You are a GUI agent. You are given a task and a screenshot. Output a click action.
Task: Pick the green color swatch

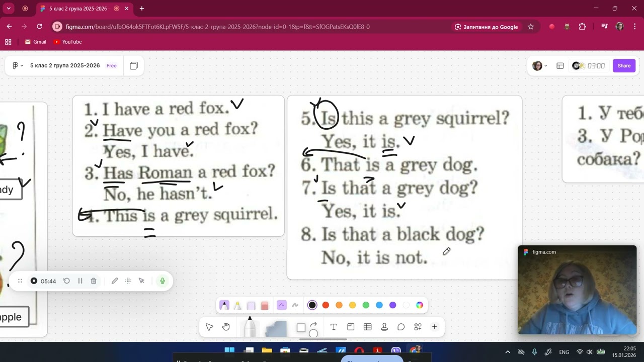coord(366,305)
